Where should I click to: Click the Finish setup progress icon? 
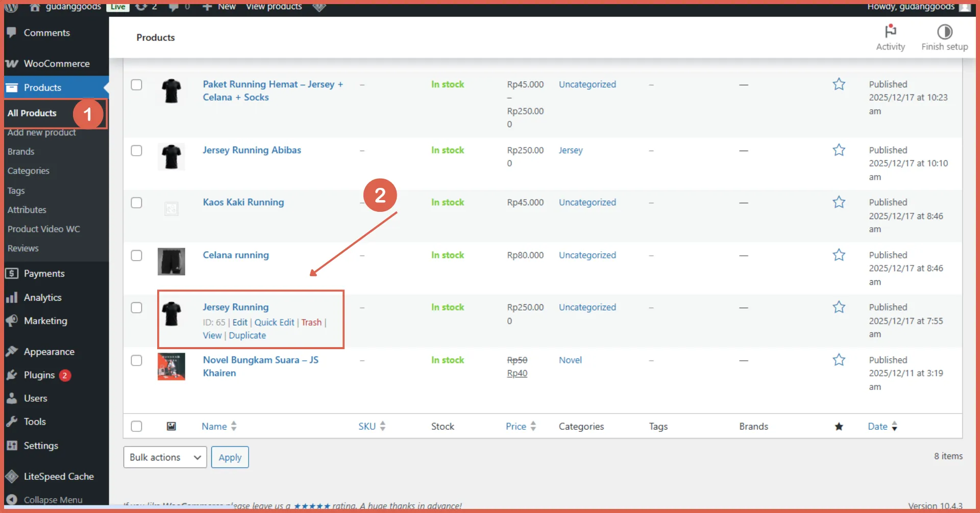click(x=944, y=32)
